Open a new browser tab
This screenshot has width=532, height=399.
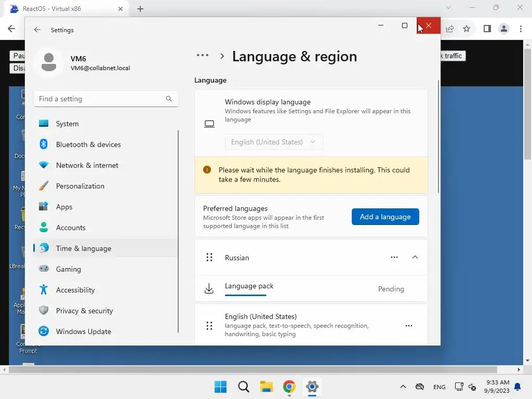tap(140, 9)
